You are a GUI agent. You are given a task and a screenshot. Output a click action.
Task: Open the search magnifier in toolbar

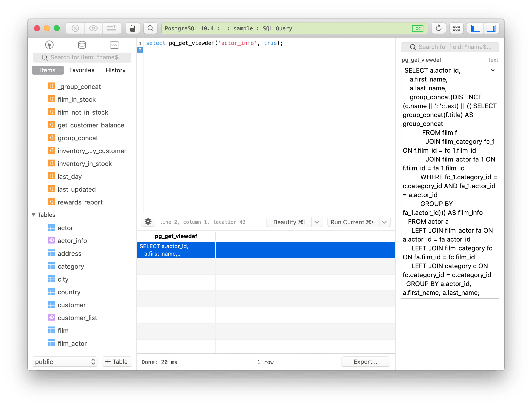pos(151,28)
